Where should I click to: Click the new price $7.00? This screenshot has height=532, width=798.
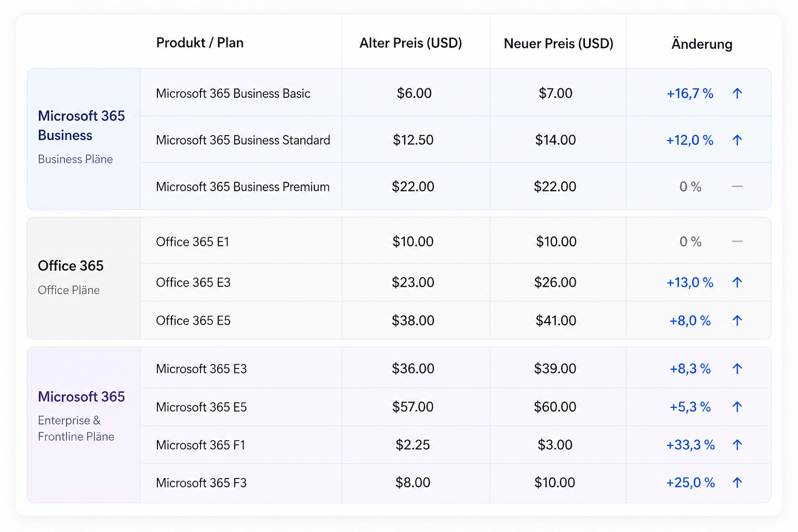[555, 93]
